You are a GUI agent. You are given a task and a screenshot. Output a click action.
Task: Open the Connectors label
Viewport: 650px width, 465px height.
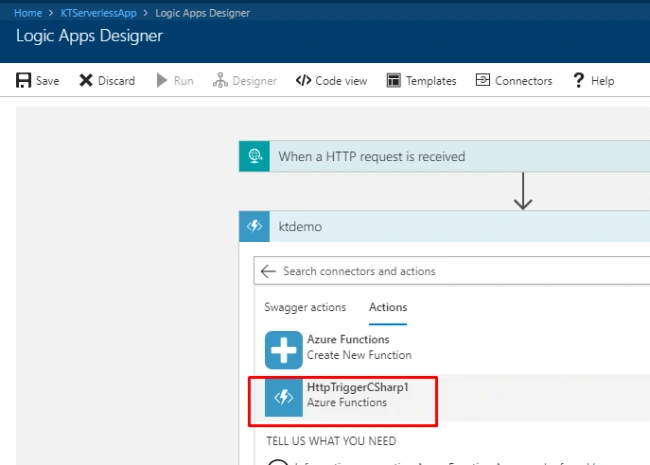coord(524,81)
